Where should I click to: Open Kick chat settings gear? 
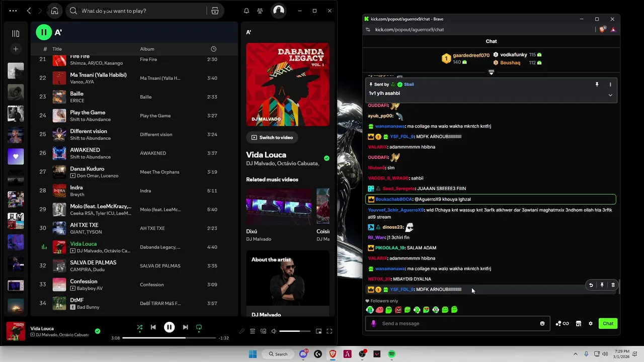point(591,323)
